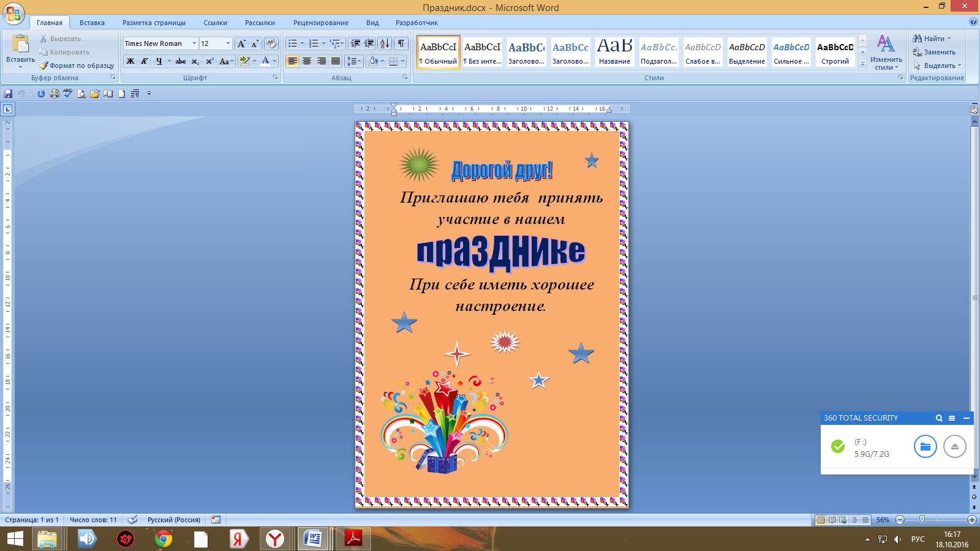Click Заменить (Replace) button
The height and width of the screenshot is (551, 980).
click(x=934, y=52)
